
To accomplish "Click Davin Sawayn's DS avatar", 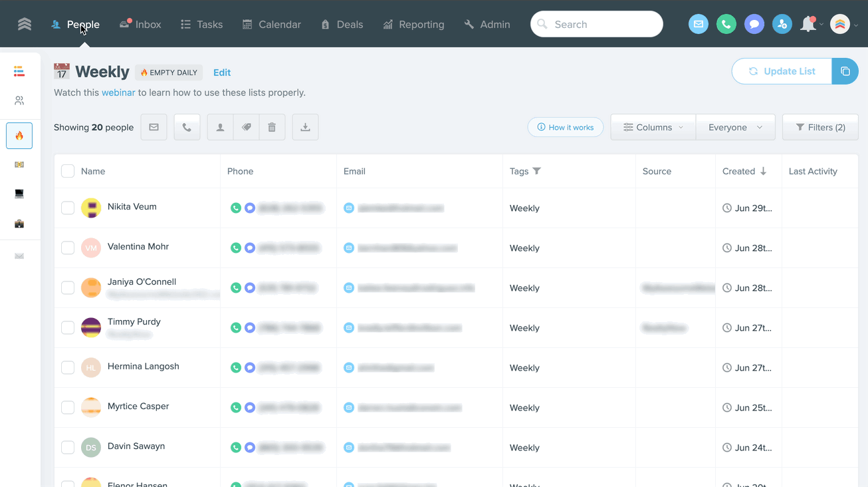I will point(91,448).
